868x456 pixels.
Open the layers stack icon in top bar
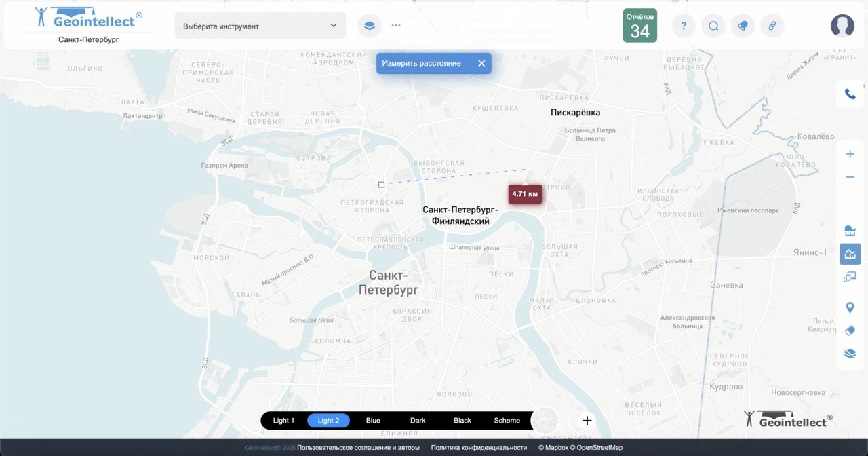[370, 26]
